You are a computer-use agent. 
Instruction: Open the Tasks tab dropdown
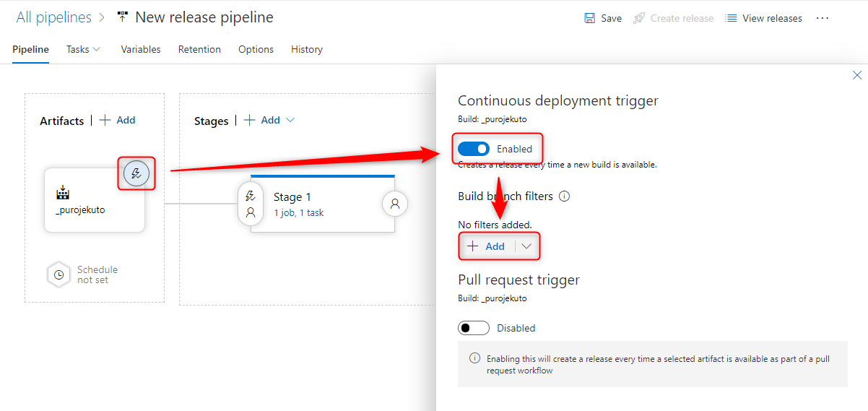pyautogui.click(x=84, y=49)
